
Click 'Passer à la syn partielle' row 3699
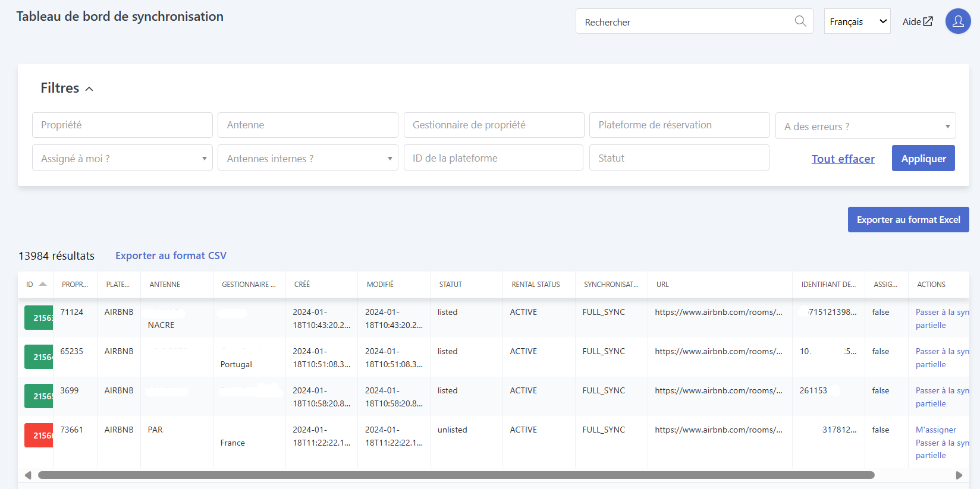pyautogui.click(x=942, y=397)
